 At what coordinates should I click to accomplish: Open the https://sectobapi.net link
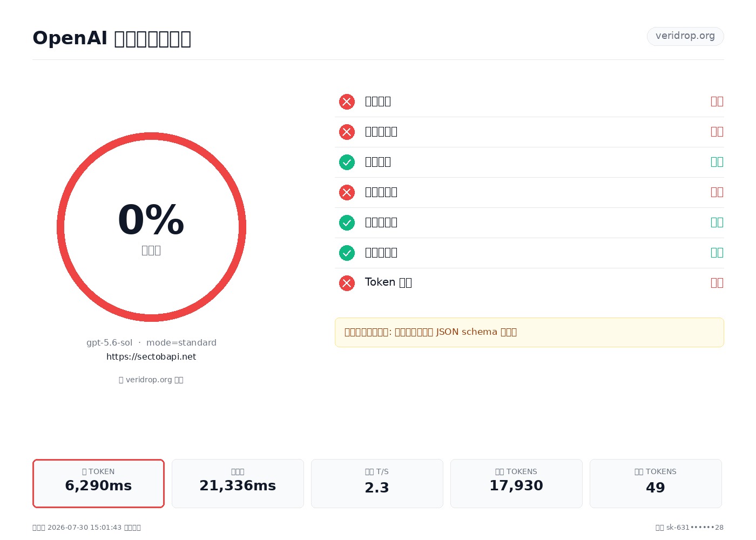click(x=151, y=356)
